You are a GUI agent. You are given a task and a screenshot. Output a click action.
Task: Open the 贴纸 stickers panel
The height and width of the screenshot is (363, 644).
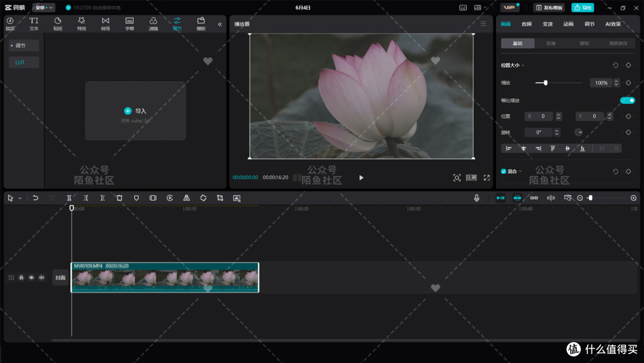click(x=58, y=24)
